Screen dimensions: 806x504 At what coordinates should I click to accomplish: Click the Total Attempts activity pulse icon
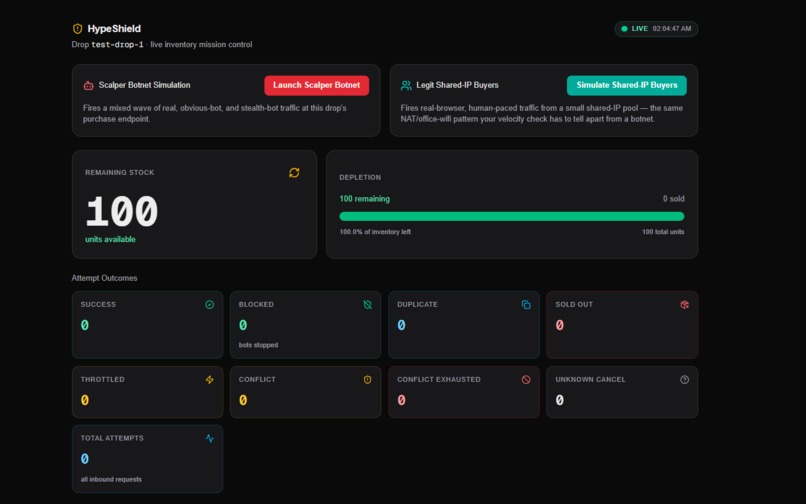point(210,439)
